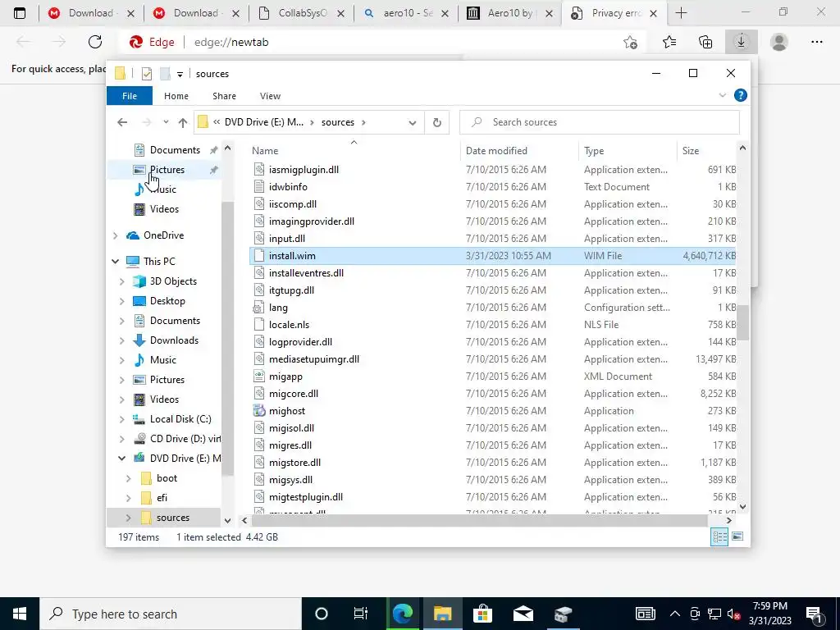The image size is (840, 630).
Task: Switch to Aero10 by tab
Action: pos(509,13)
